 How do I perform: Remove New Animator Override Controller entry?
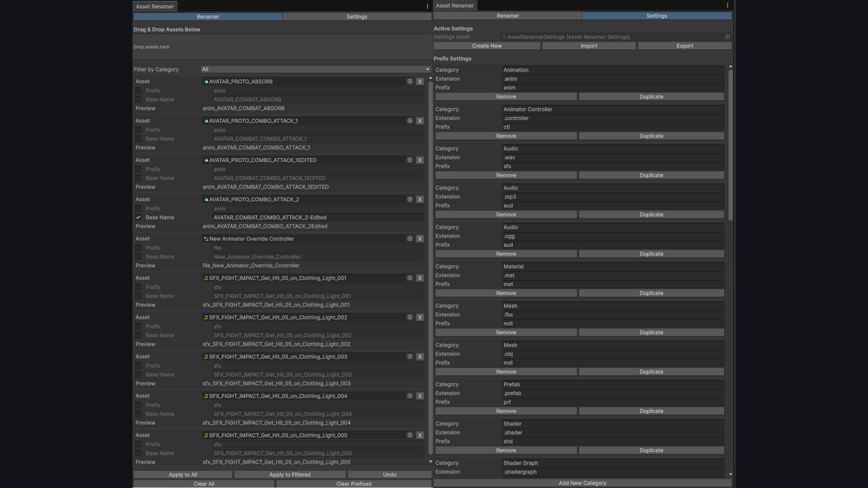pyautogui.click(x=420, y=239)
